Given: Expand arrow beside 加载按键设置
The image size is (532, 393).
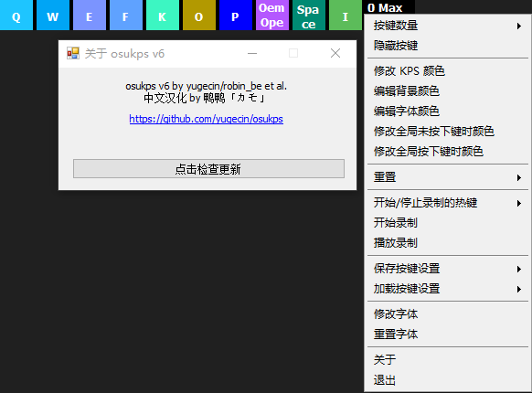Looking at the screenshot, I should click(519, 289).
